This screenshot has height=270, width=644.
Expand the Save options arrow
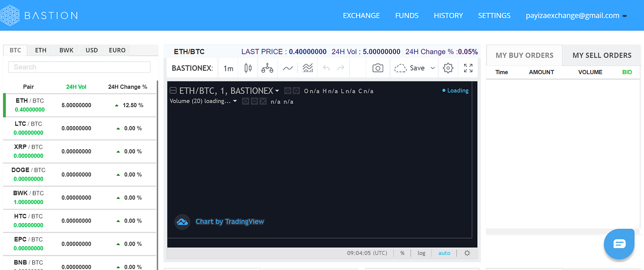click(432, 68)
